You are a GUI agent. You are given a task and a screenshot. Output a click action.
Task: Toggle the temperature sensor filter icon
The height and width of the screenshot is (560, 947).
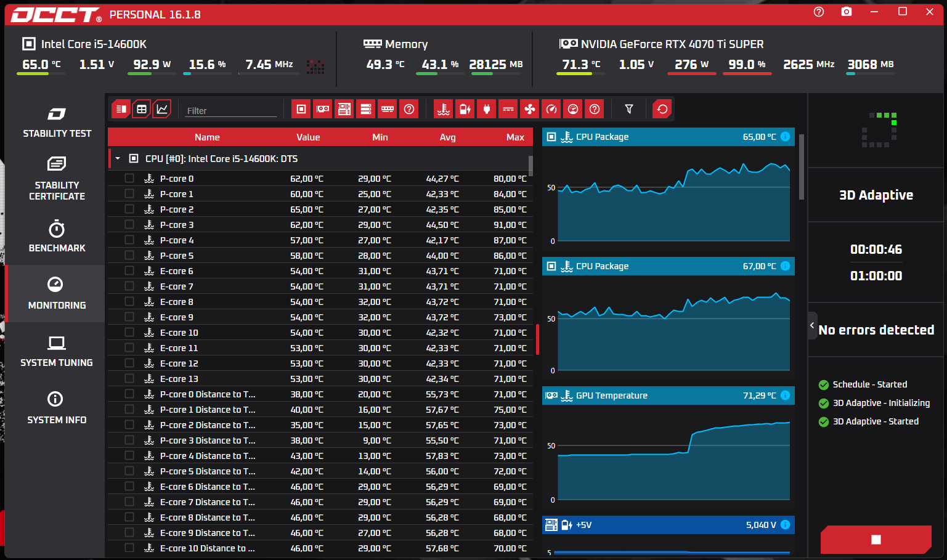click(444, 109)
